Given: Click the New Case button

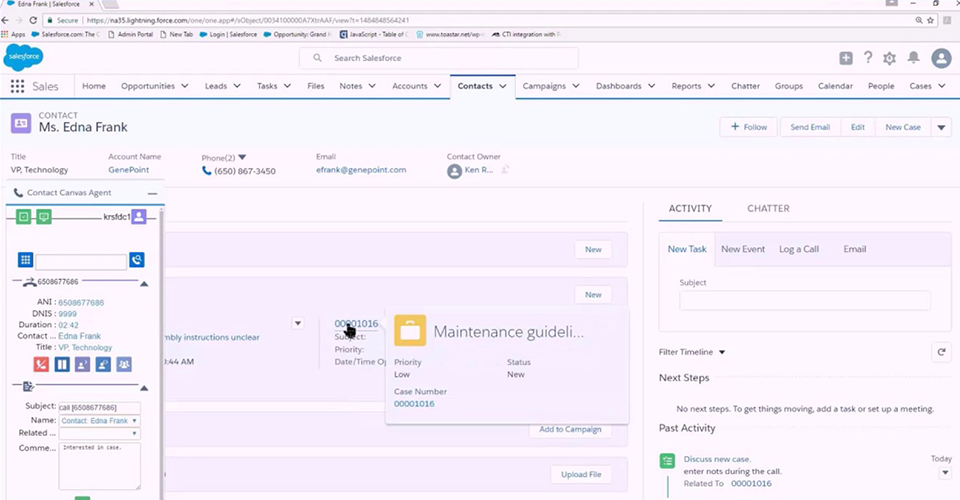Looking at the screenshot, I should (x=903, y=127).
